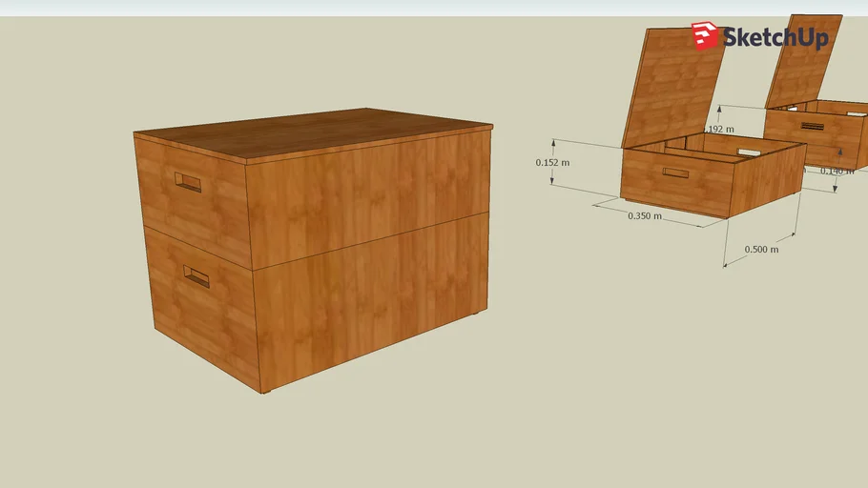
Task: Select the 0.350 m width dimension label
Action: click(645, 216)
